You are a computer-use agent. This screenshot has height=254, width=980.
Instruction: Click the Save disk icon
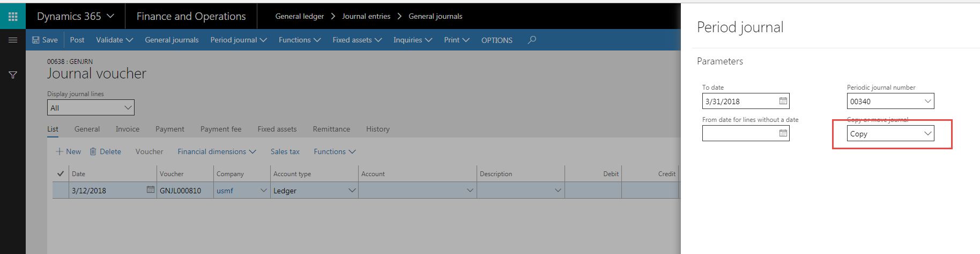point(36,40)
